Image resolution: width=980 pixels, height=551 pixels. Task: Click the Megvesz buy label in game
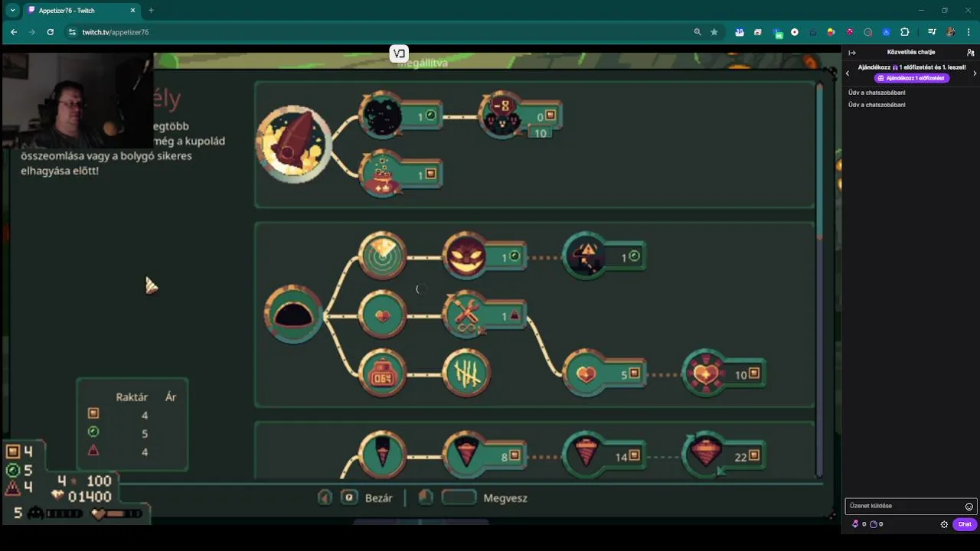click(505, 498)
